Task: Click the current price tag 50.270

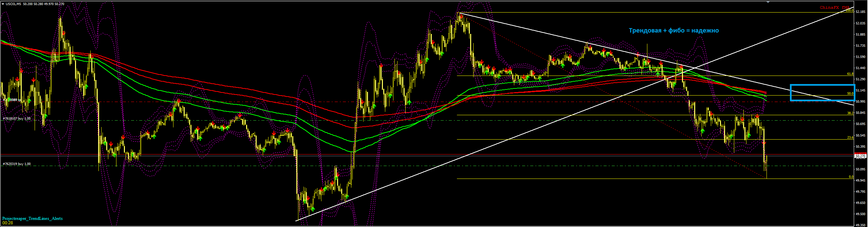Action: [861, 157]
